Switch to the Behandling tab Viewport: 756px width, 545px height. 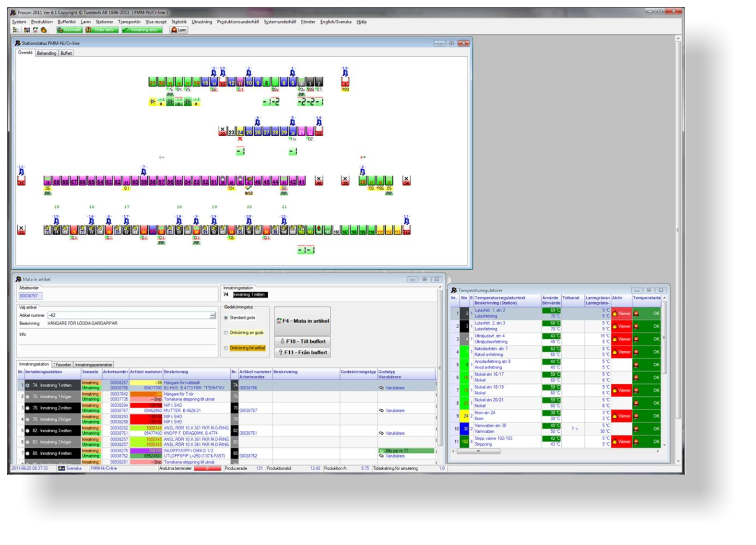pyautogui.click(x=47, y=53)
